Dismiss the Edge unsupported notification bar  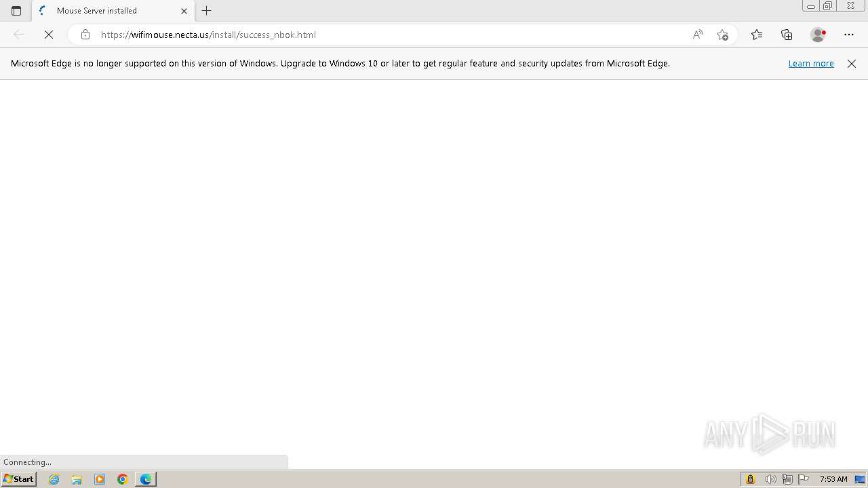(852, 64)
